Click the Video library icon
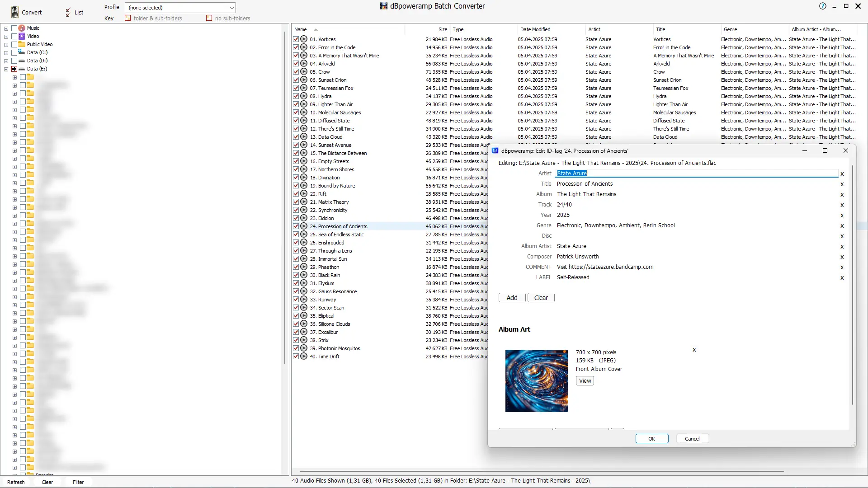This screenshot has width=868, height=488. coord(22,36)
